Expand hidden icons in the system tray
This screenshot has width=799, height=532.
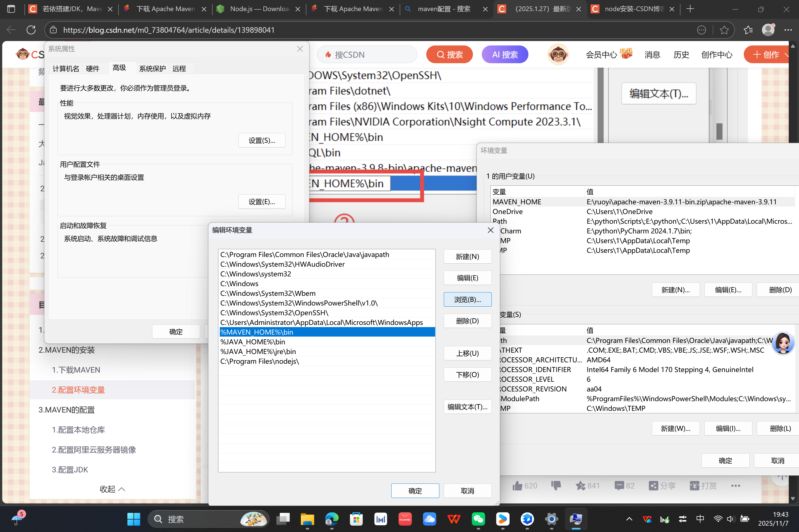coord(629,519)
